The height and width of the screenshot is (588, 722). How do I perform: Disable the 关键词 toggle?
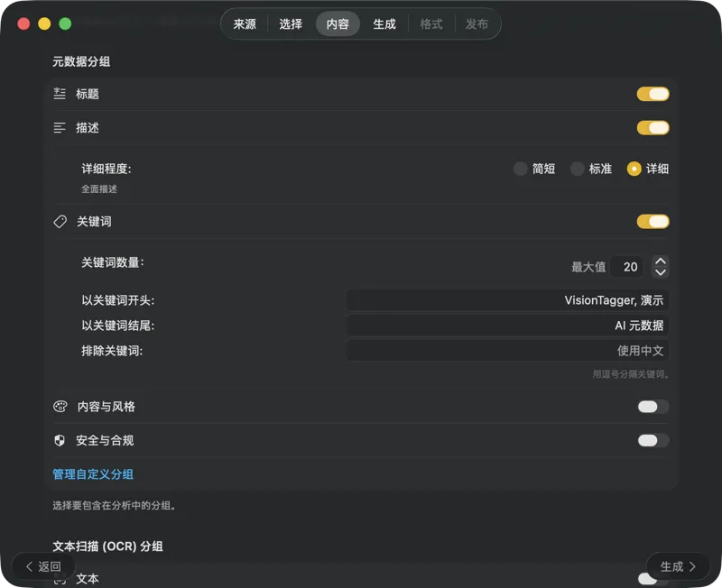coord(653,221)
